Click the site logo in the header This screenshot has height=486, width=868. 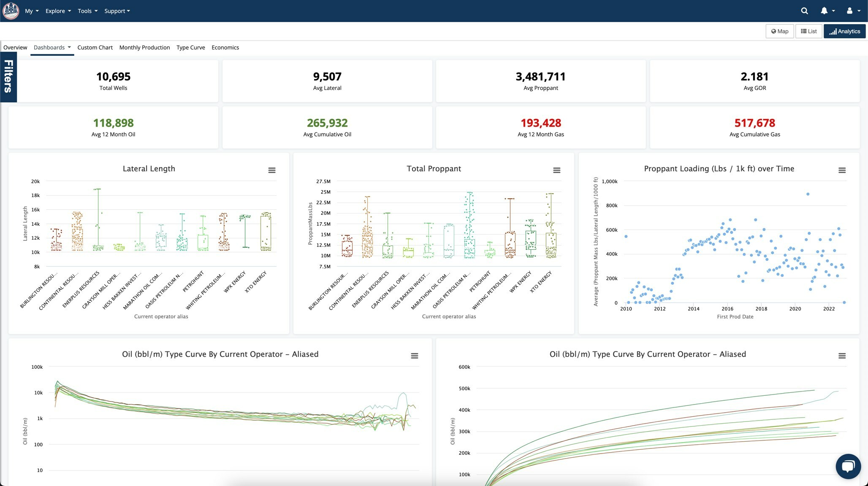[11, 11]
